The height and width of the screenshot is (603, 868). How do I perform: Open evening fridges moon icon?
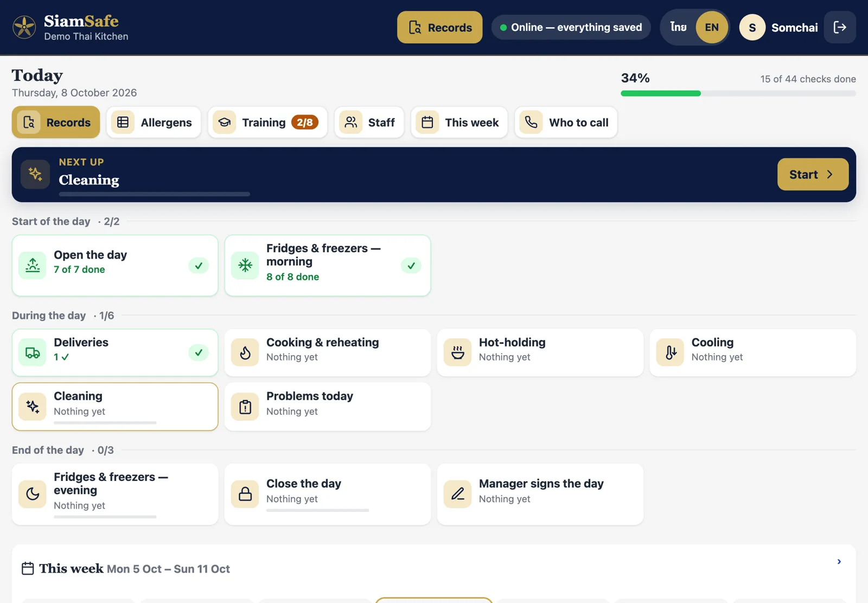click(33, 494)
